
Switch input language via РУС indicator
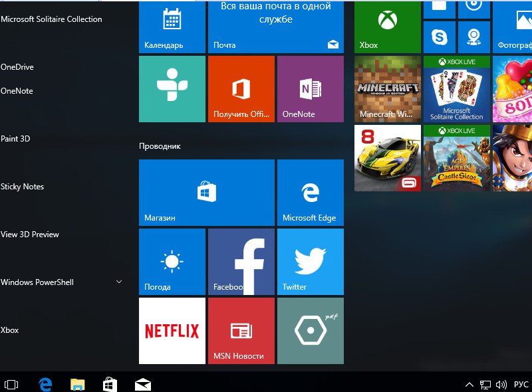click(521, 385)
